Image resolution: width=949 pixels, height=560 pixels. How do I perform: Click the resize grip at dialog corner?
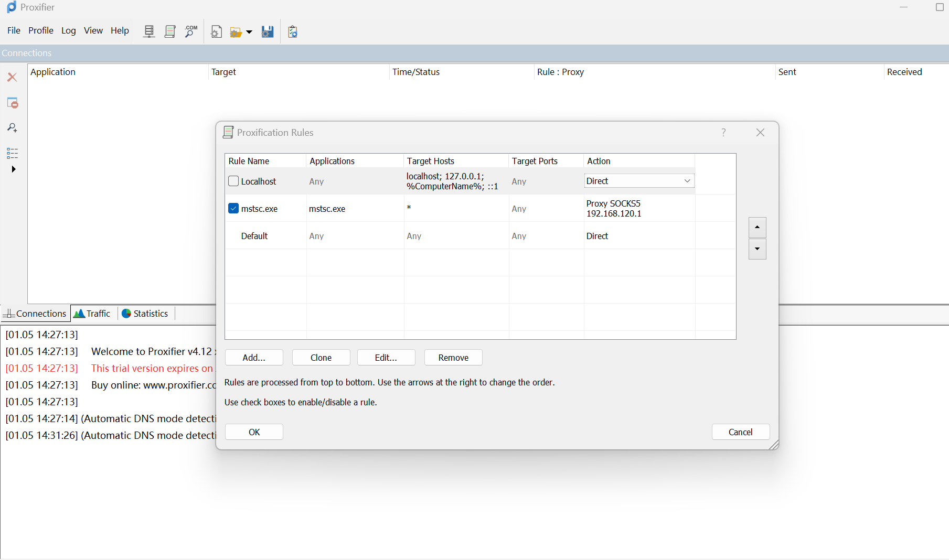pyautogui.click(x=774, y=445)
